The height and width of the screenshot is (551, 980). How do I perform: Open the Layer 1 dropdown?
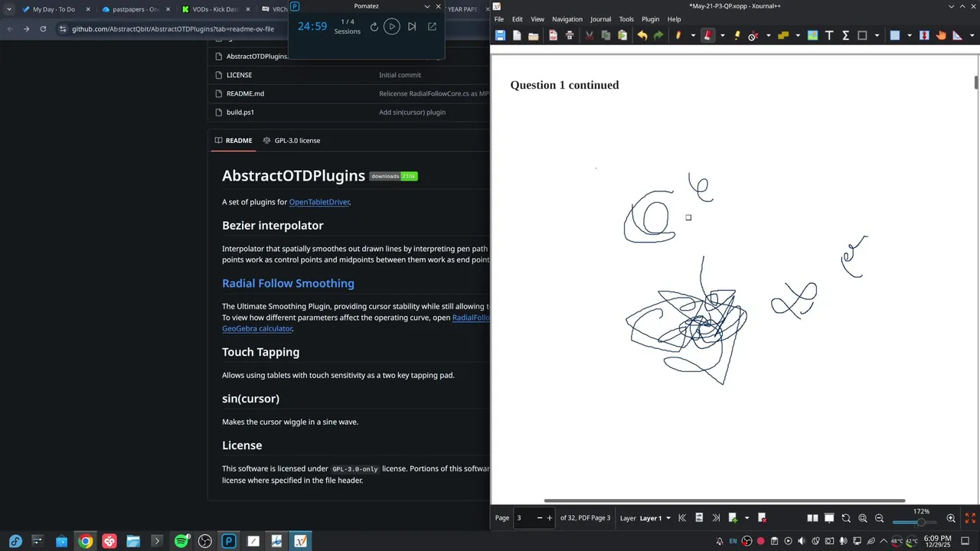[x=655, y=518]
